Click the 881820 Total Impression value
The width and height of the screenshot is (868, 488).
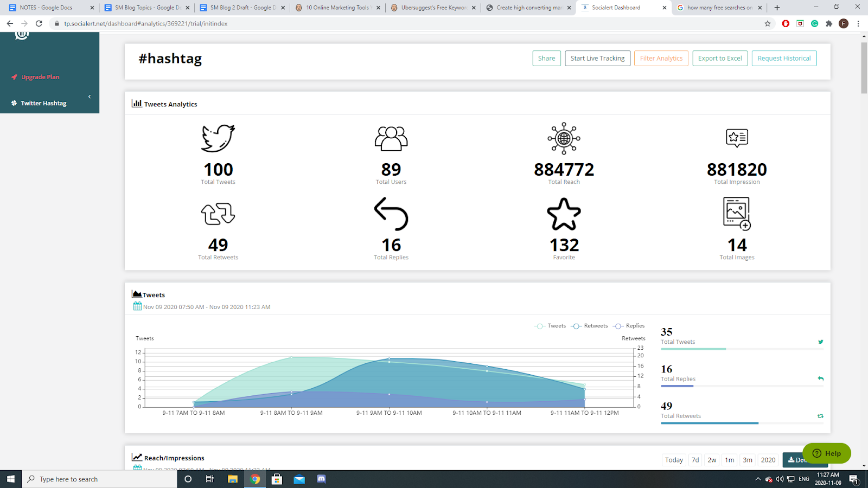tap(737, 170)
